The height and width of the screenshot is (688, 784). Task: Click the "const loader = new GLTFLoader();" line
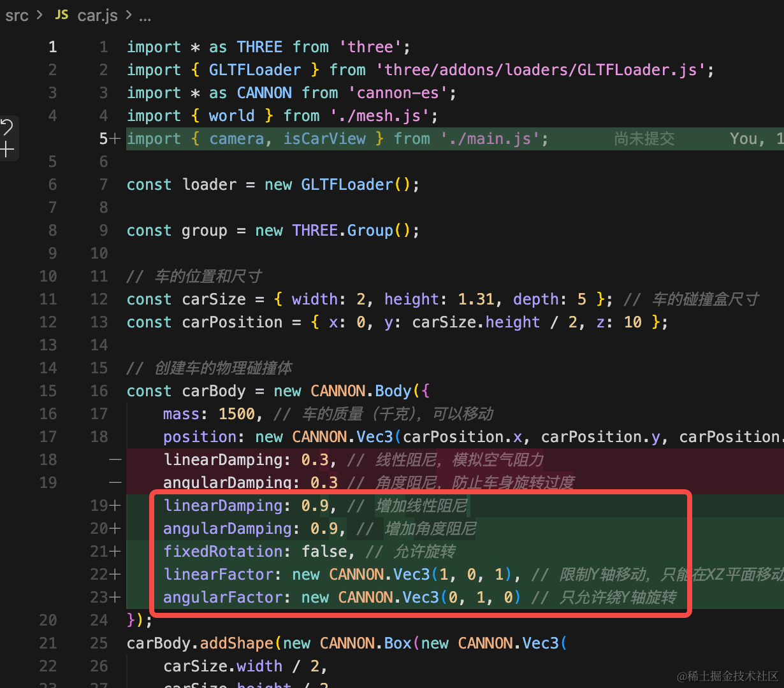273,185
